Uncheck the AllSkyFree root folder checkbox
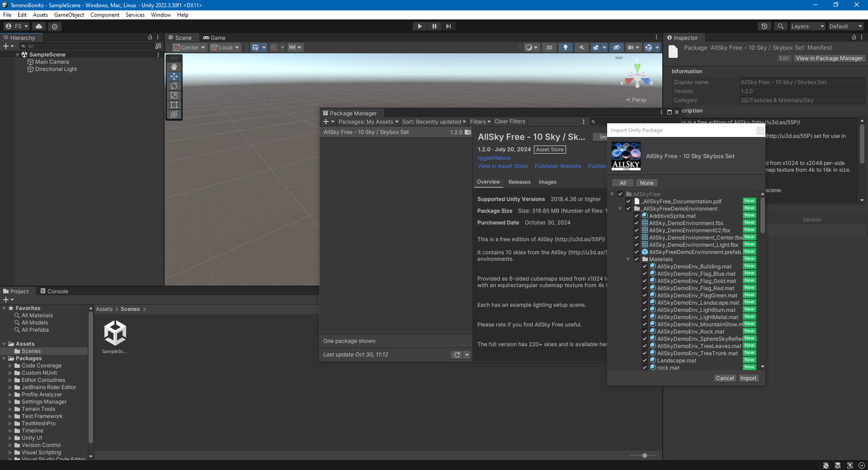This screenshot has height=470, width=868. click(620, 194)
